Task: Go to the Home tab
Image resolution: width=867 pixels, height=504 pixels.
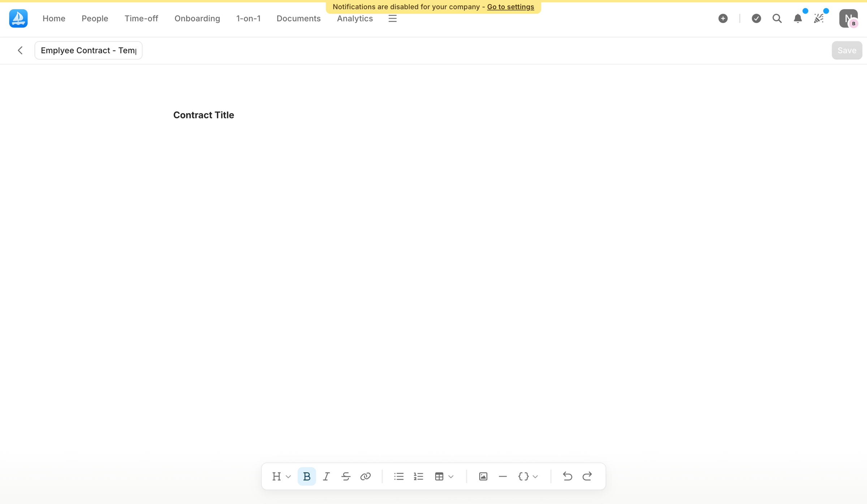Action: (x=54, y=18)
